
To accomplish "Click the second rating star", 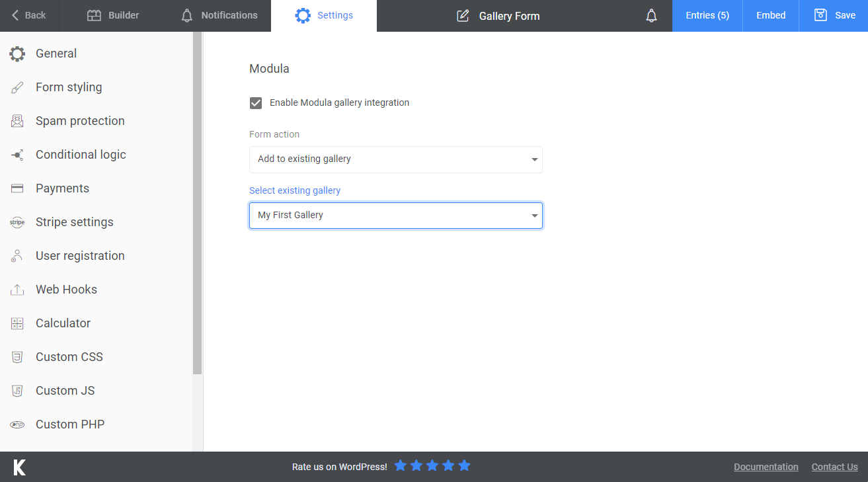I will (x=416, y=465).
